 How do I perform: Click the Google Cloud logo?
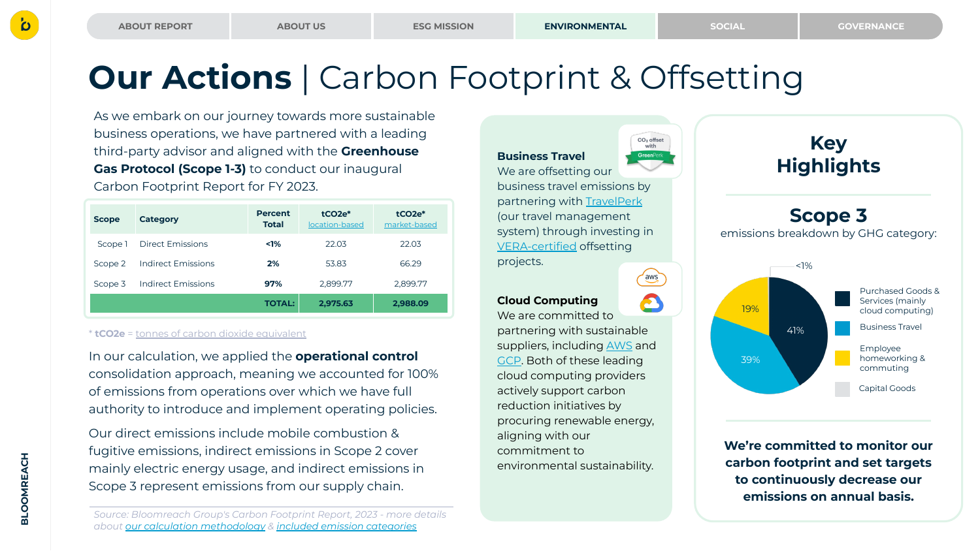click(651, 303)
